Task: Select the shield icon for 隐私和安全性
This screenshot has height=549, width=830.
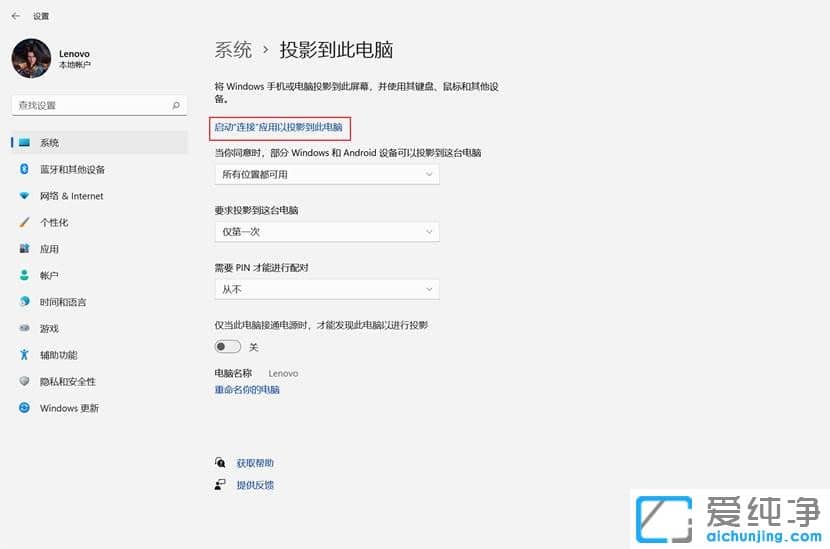Action: point(24,381)
